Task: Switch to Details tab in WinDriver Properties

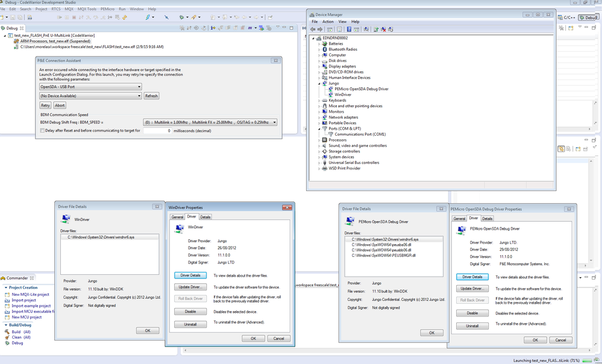Action: tap(205, 217)
